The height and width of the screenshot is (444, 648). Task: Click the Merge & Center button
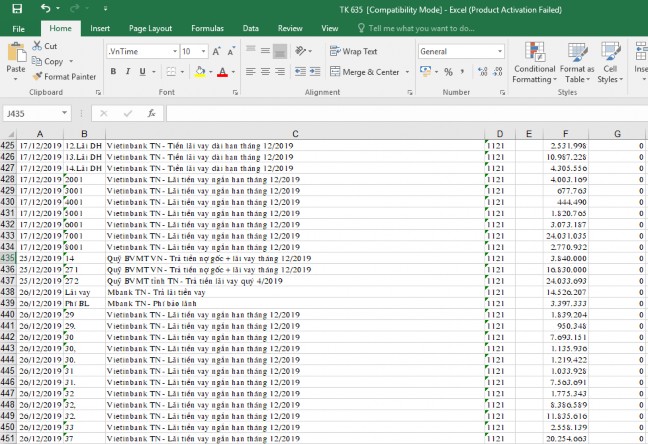(364, 72)
